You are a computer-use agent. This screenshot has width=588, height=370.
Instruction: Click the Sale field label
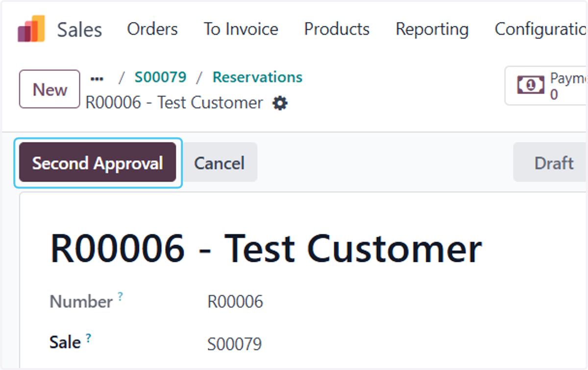65,342
